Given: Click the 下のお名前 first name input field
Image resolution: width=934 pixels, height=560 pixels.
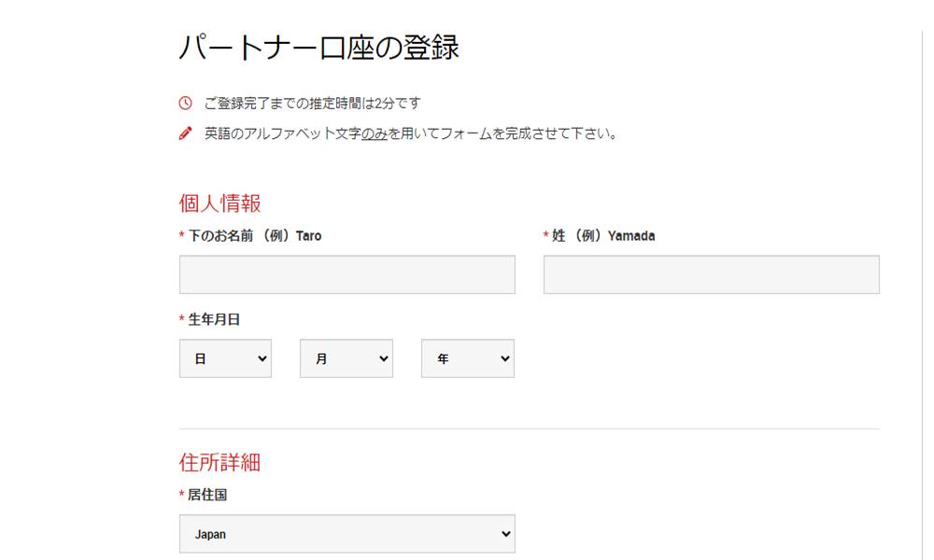Looking at the screenshot, I should [x=347, y=273].
